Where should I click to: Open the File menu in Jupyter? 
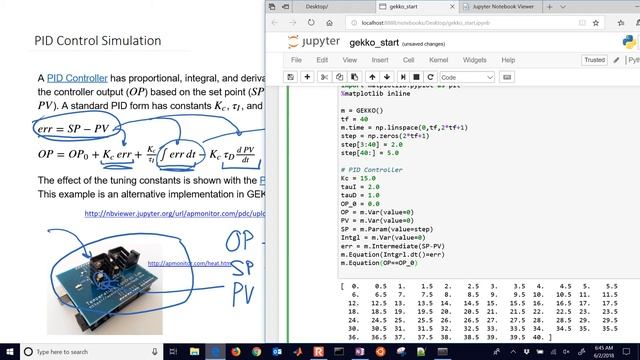(296, 60)
